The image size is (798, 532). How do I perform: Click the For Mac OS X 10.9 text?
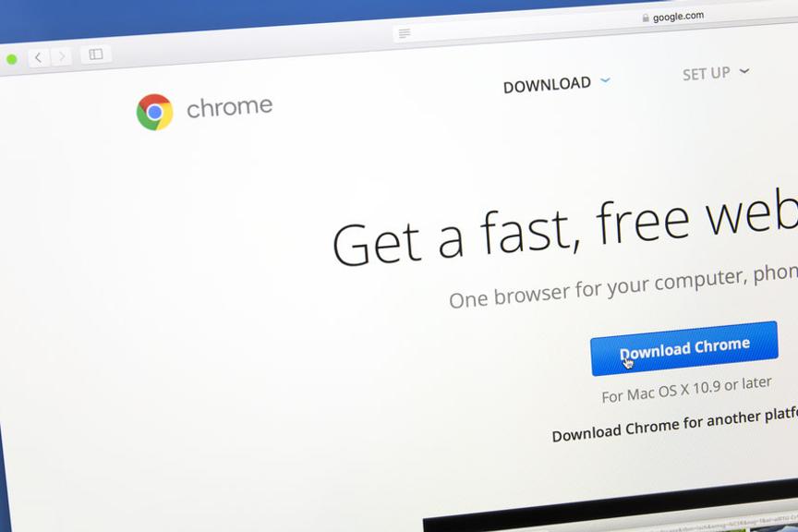686,390
